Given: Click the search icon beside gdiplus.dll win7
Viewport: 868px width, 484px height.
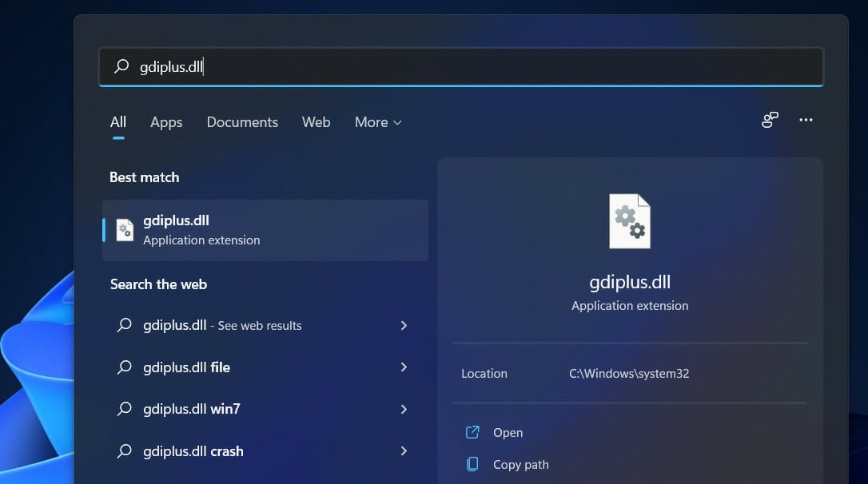Looking at the screenshot, I should [125, 409].
